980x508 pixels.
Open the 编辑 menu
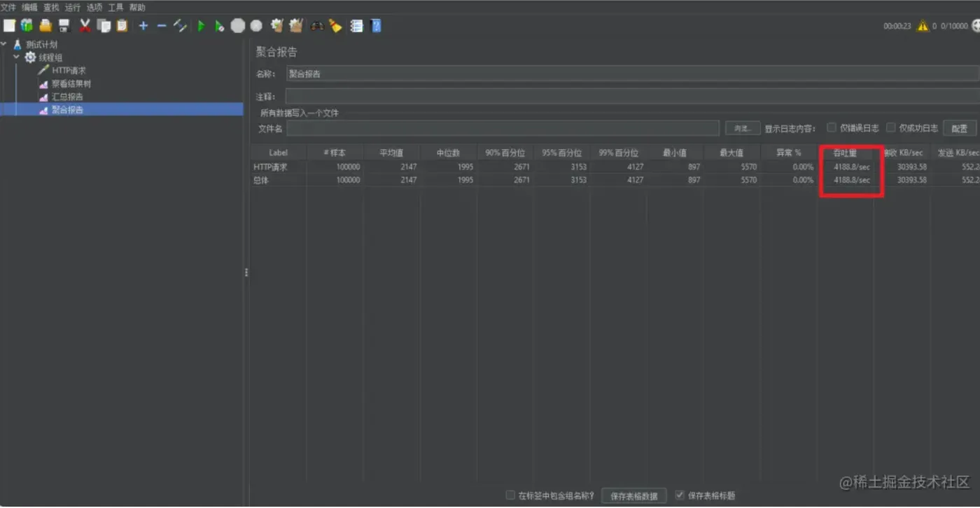point(29,8)
